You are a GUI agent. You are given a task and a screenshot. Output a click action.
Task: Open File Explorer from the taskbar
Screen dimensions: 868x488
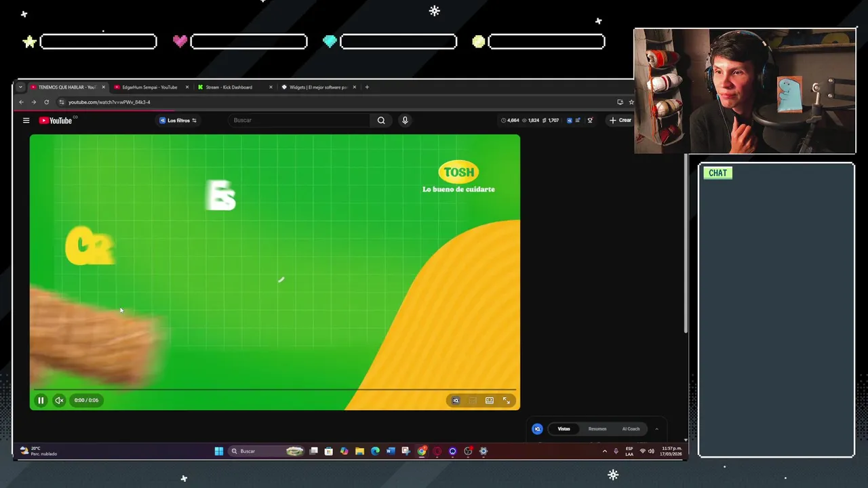(359, 451)
